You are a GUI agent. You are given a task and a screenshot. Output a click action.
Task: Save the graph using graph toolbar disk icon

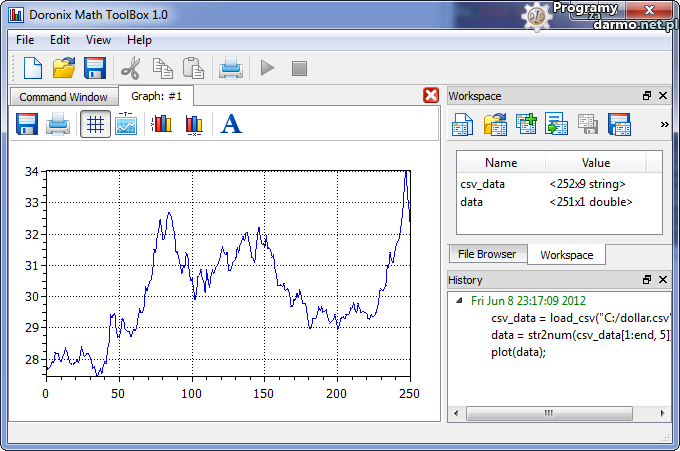(x=26, y=124)
